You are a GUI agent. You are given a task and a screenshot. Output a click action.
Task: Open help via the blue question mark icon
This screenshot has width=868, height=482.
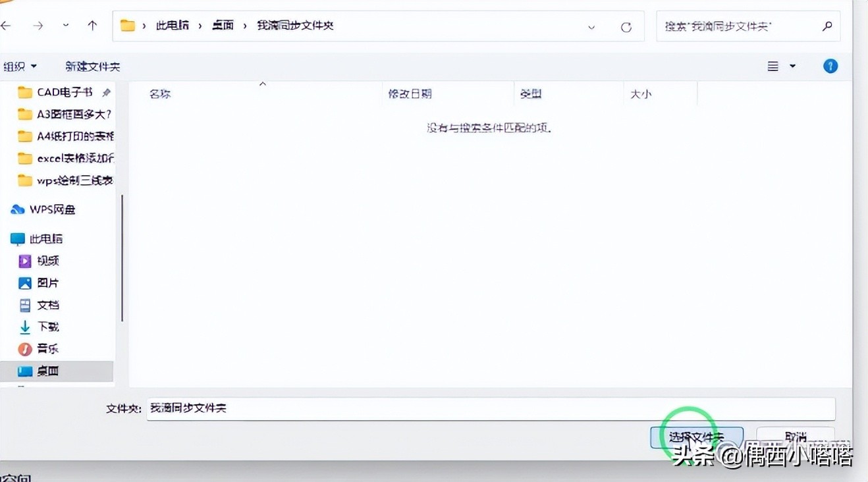pos(830,66)
